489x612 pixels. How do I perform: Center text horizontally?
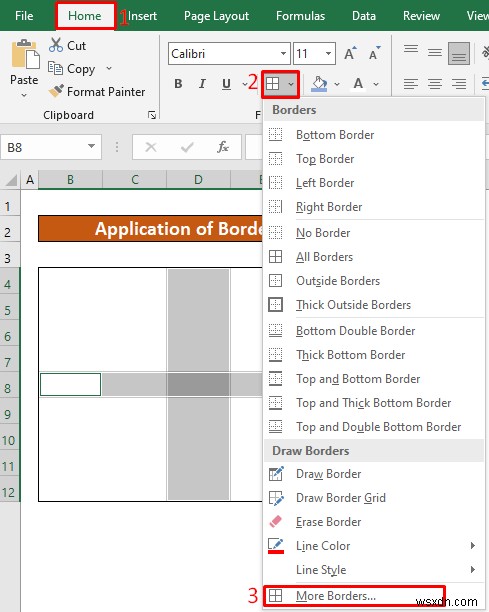click(x=435, y=84)
